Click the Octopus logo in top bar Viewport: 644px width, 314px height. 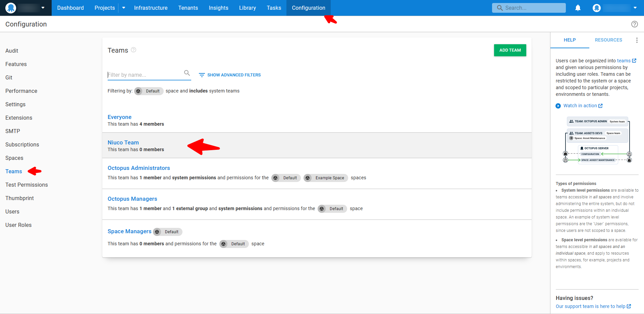pos(11,8)
